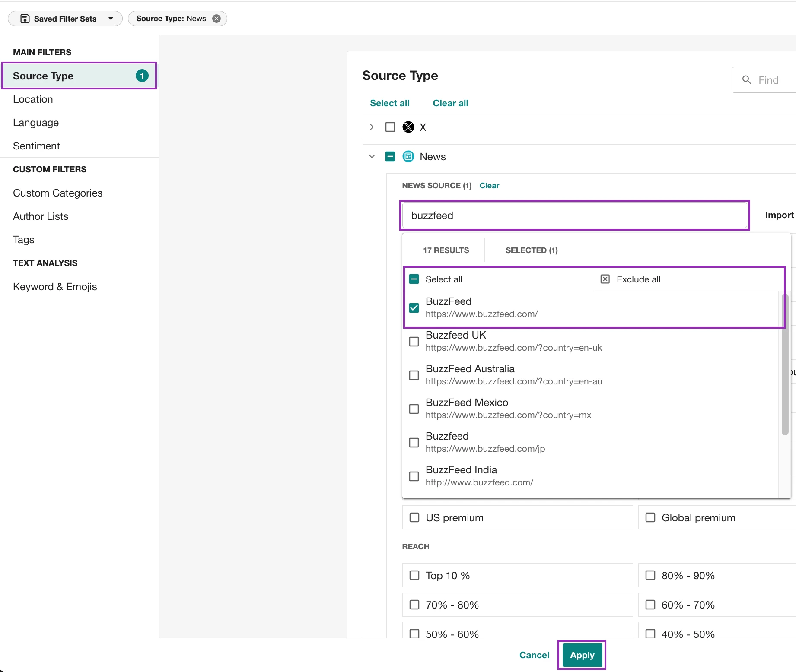The image size is (796, 672).
Task: Check the 80% - 90% reach option
Action: pyautogui.click(x=650, y=575)
